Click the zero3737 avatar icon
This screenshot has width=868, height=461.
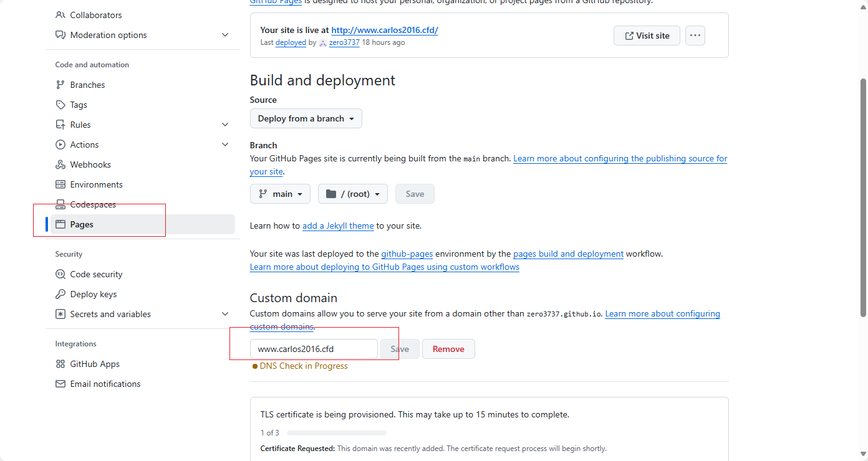pos(323,43)
